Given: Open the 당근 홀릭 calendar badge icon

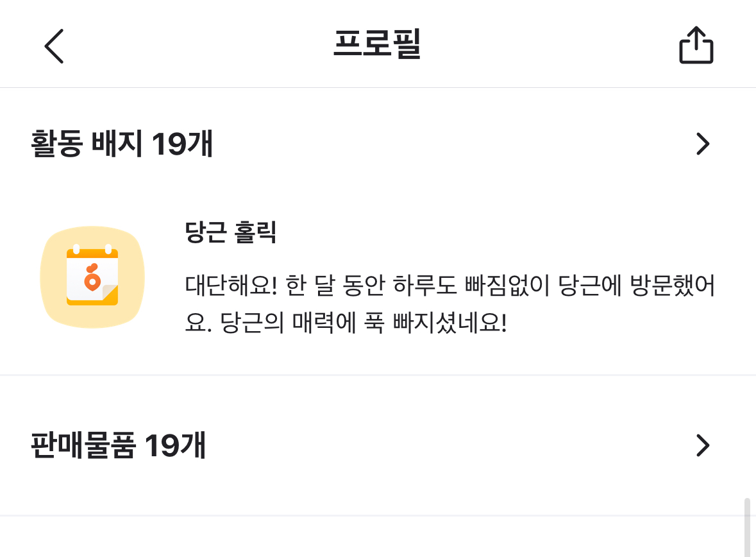Looking at the screenshot, I should (92, 277).
